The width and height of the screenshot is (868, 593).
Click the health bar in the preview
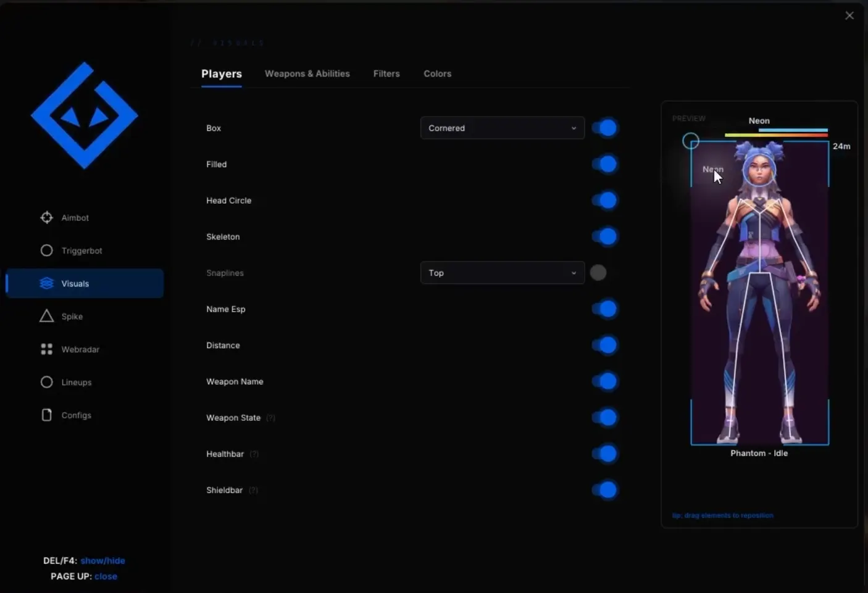776,135
